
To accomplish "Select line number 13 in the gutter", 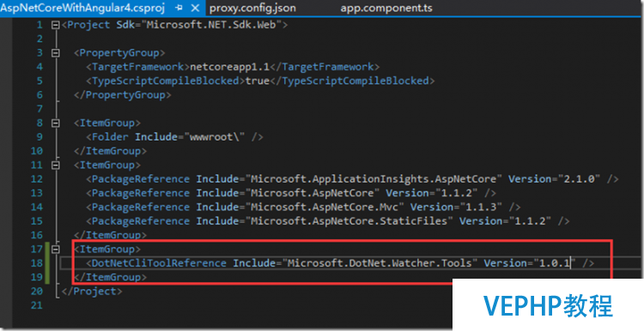I will [37, 193].
